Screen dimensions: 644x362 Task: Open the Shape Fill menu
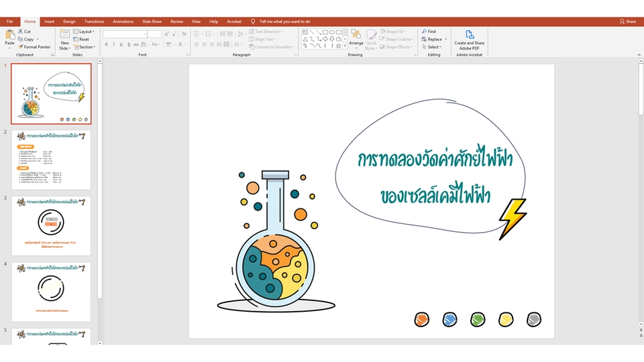(393, 32)
